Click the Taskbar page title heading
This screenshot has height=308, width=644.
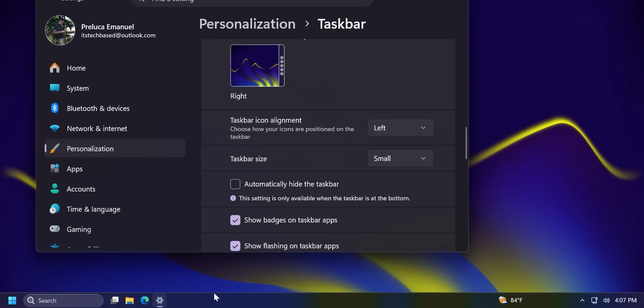pyautogui.click(x=342, y=24)
